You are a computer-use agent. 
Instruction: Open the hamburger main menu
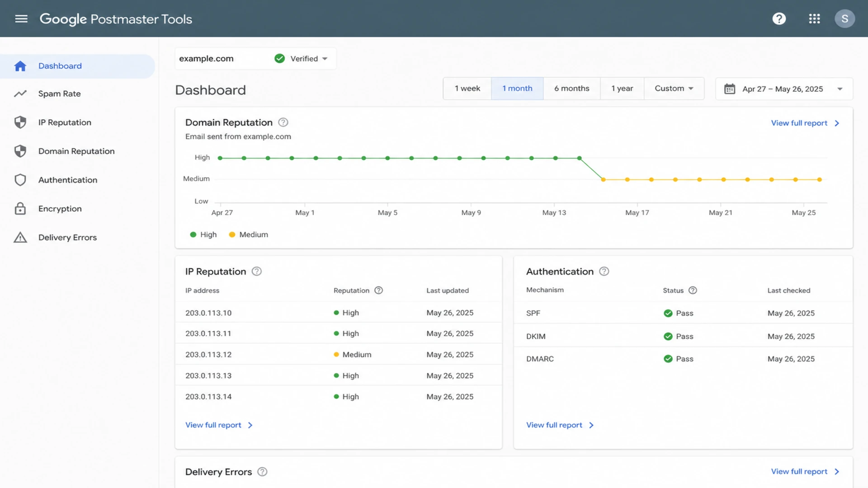click(21, 19)
